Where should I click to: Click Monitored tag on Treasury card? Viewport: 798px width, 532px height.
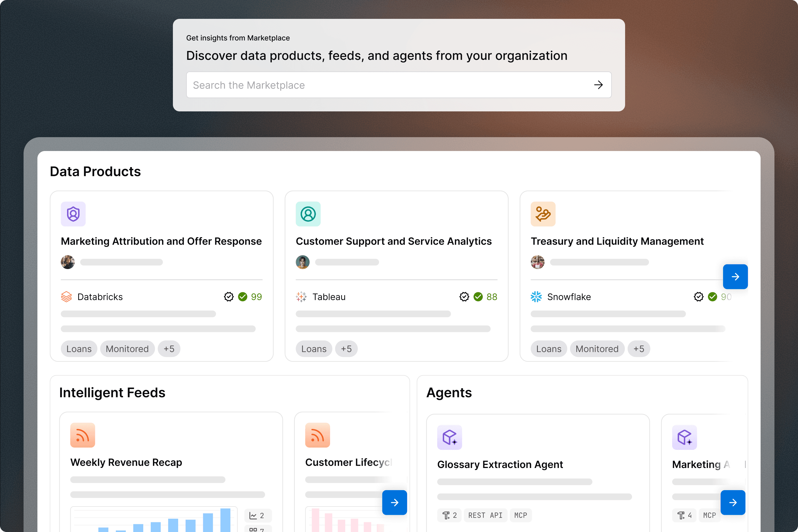point(597,349)
